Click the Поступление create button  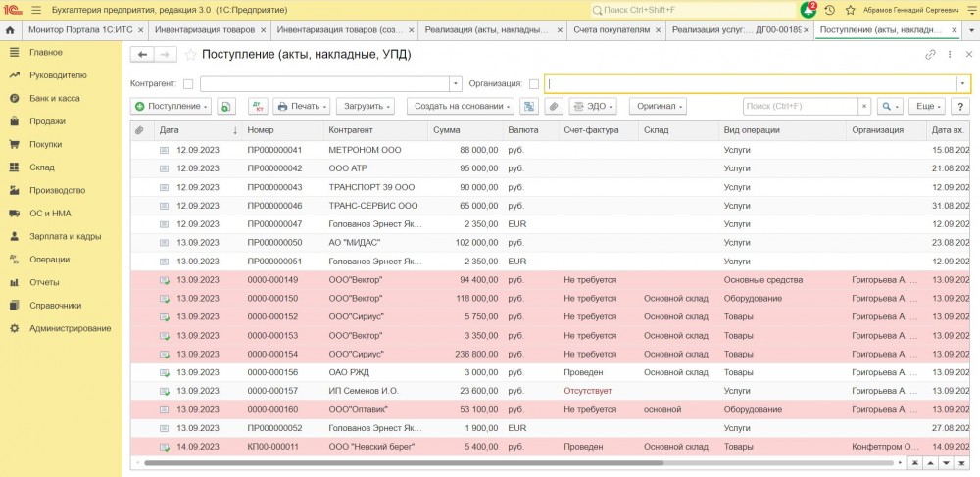pyautogui.click(x=171, y=106)
